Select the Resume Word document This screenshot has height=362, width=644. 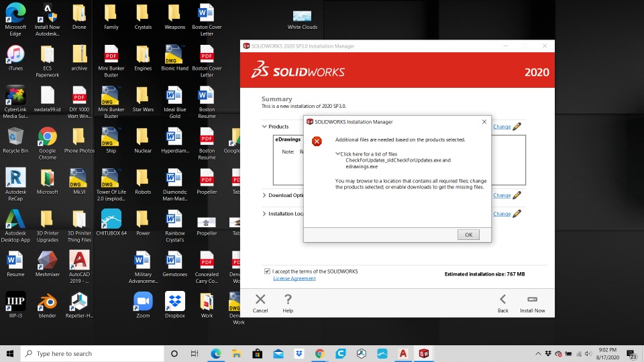click(x=15, y=263)
